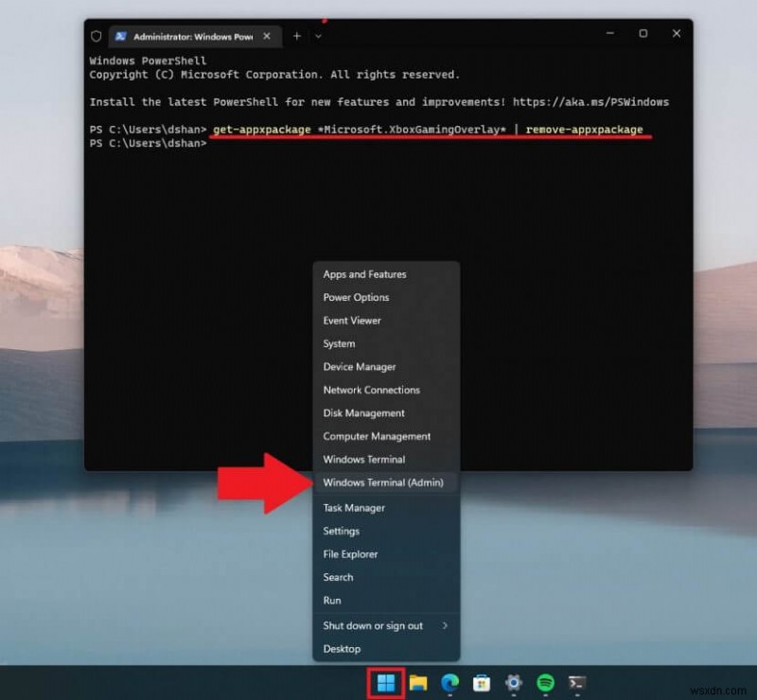The image size is (757, 700).
Task: Open Microsoft Edge from the taskbar
Action: [450, 682]
